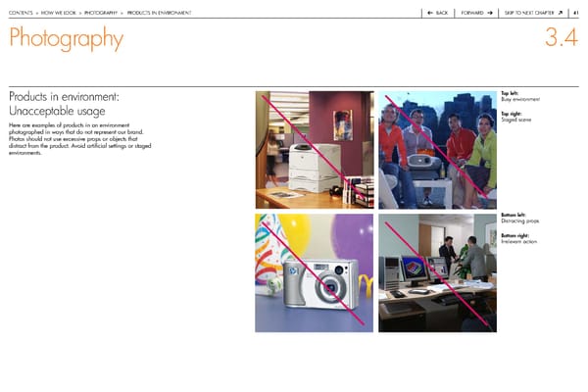Click the Forward arrow icon
Image resolution: width=588 pixels, height=392 pixels.
coord(489,13)
